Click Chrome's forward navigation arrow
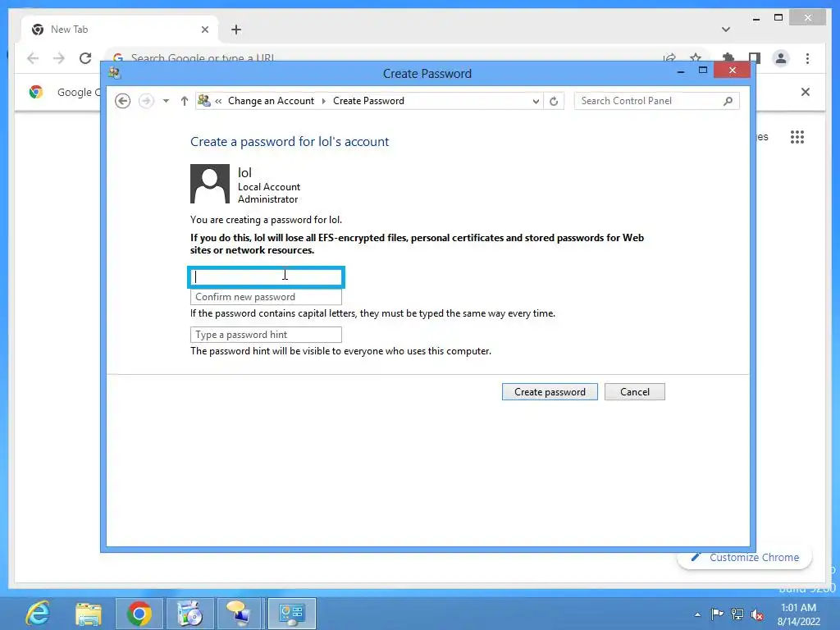Image resolution: width=840 pixels, height=630 pixels. [59, 58]
